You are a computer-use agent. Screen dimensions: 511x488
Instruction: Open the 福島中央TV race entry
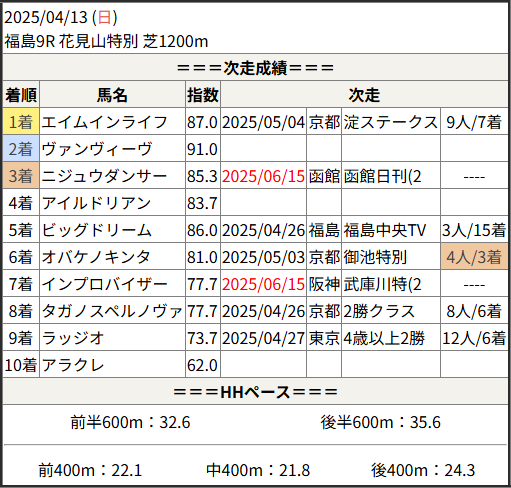click(385, 230)
